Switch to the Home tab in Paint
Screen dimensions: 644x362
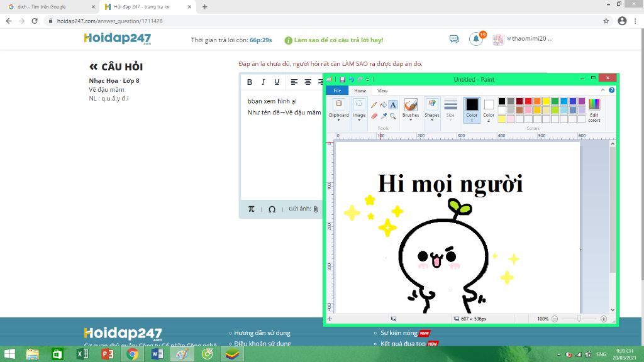360,90
